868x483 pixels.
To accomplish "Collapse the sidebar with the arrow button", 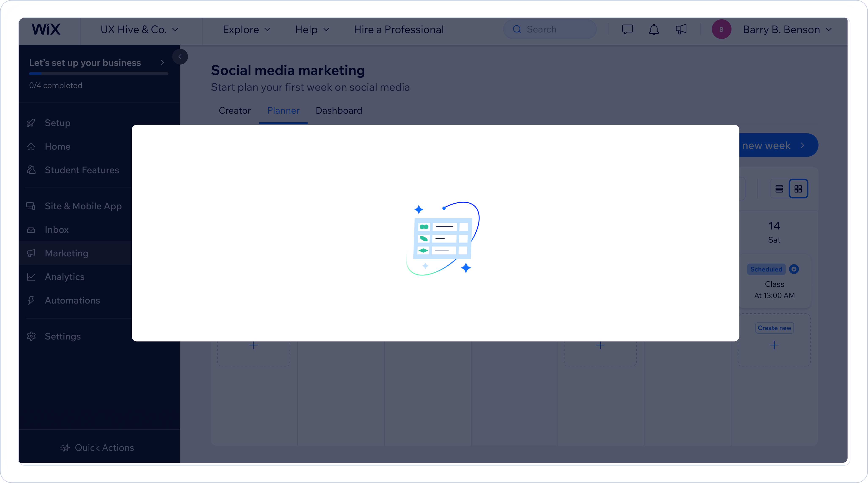I will 180,57.
